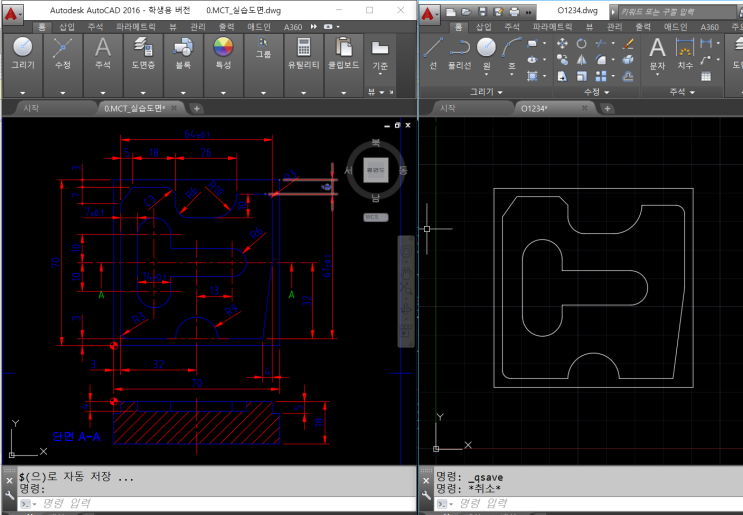Expand the 주석 panel dropdown in right ribbon
Screen dimensions: 743x515
click(x=682, y=91)
